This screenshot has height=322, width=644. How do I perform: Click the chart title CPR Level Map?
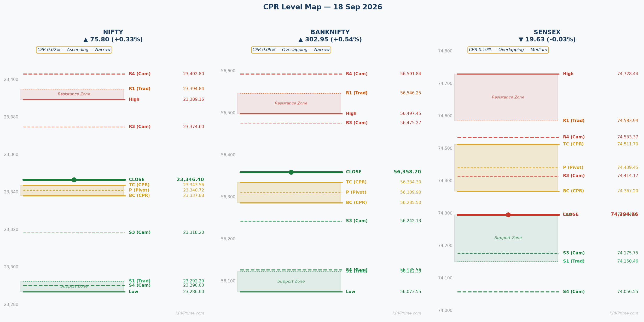click(x=323, y=7)
